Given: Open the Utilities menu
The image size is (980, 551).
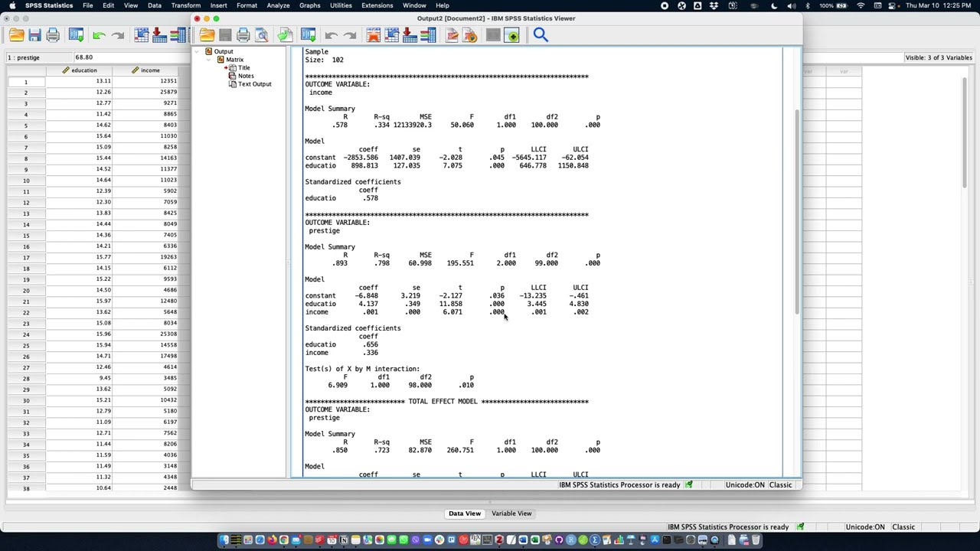Looking at the screenshot, I should point(341,5).
